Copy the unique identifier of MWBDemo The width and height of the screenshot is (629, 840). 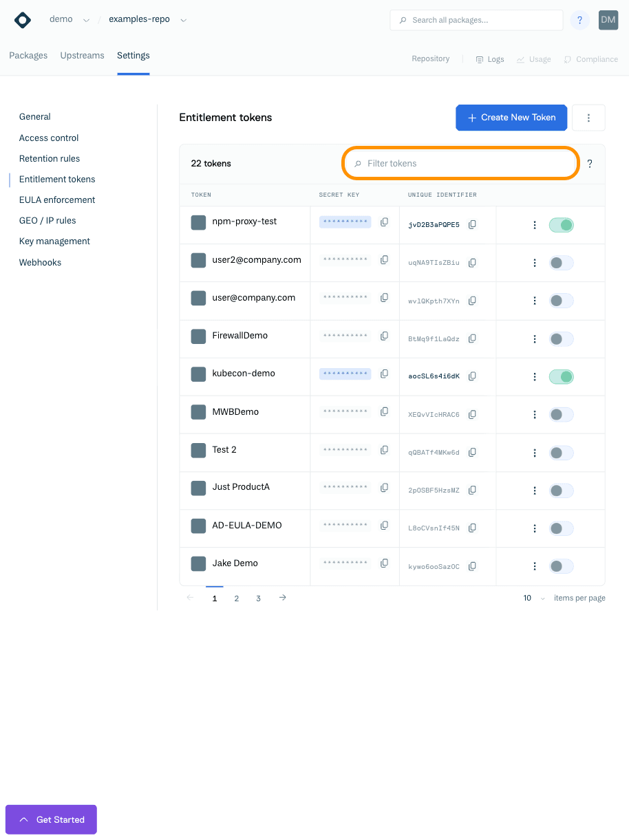point(472,414)
